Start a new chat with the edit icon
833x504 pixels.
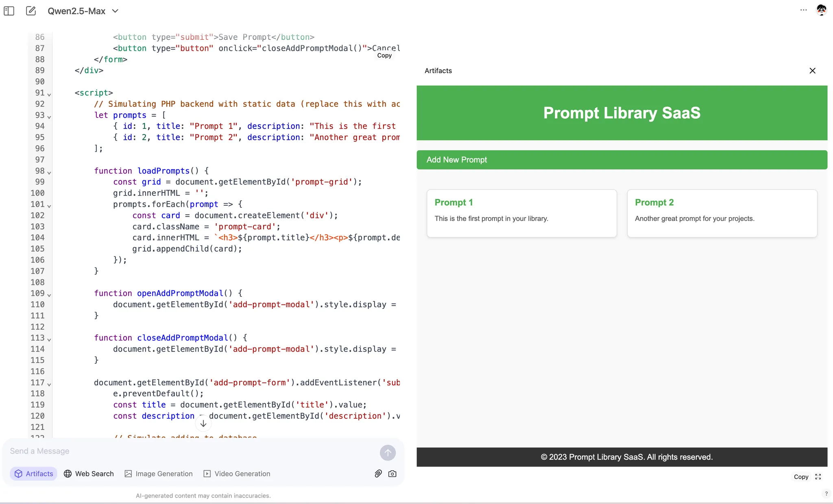coord(31,11)
